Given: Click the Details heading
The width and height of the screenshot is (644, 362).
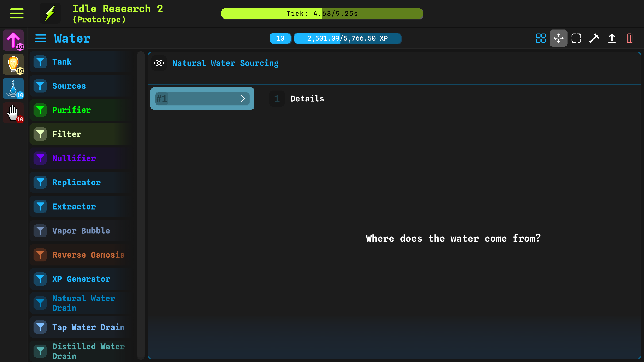Looking at the screenshot, I should [x=307, y=99].
